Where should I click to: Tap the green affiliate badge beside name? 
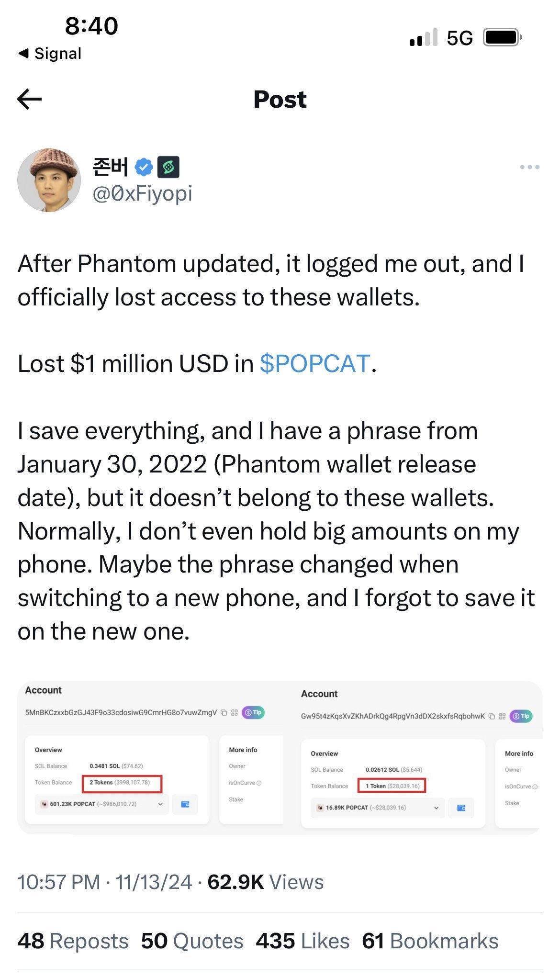coord(168,167)
